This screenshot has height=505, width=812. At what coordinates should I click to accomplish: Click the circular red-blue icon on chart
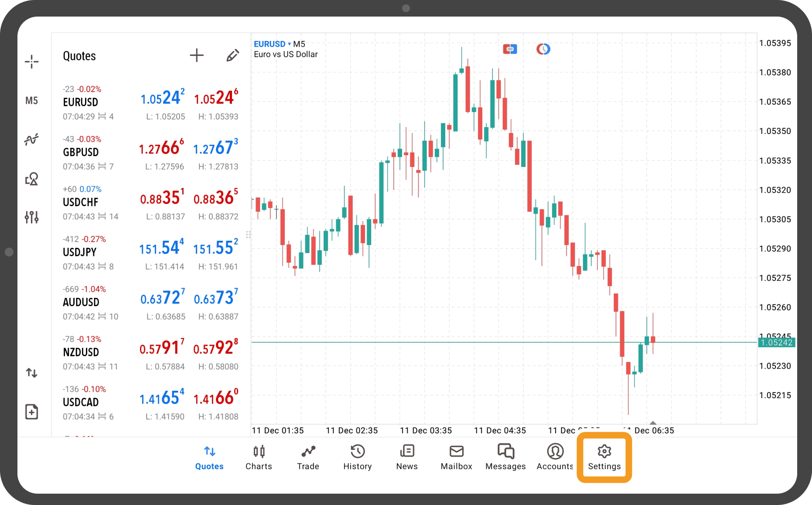pos(543,49)
